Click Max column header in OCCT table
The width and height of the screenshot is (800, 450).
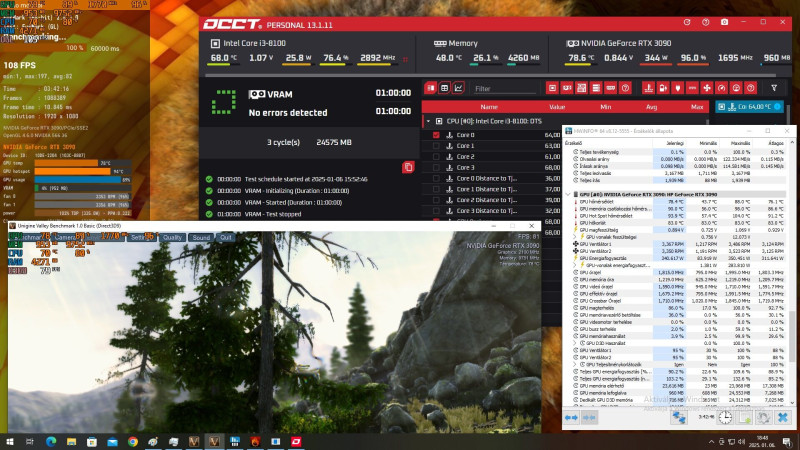point(697,107)
